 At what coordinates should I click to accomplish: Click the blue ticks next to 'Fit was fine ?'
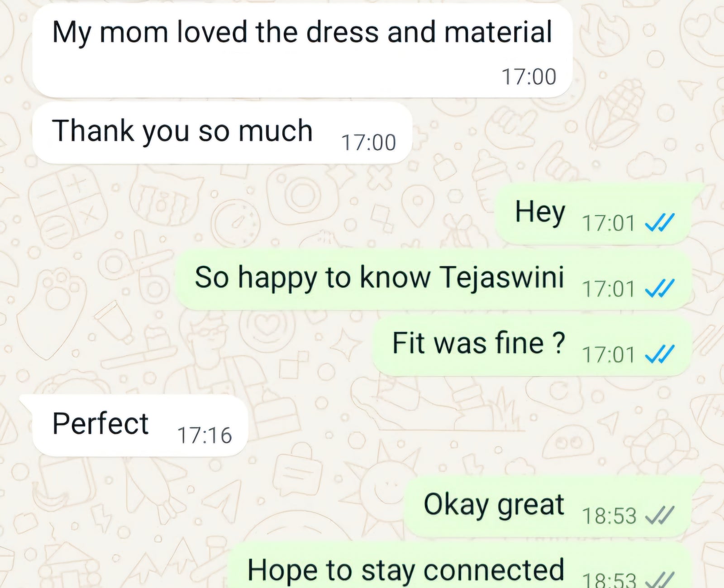pos(660,354)
